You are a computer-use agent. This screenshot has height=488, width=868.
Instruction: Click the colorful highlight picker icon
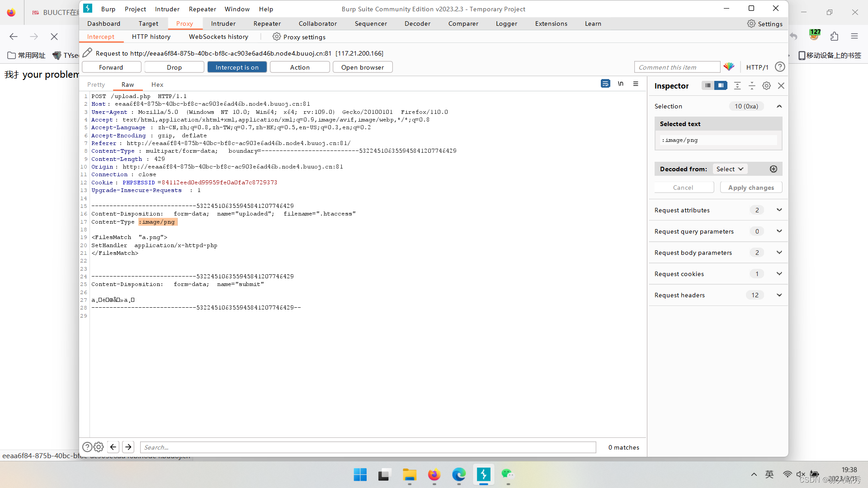729,67
